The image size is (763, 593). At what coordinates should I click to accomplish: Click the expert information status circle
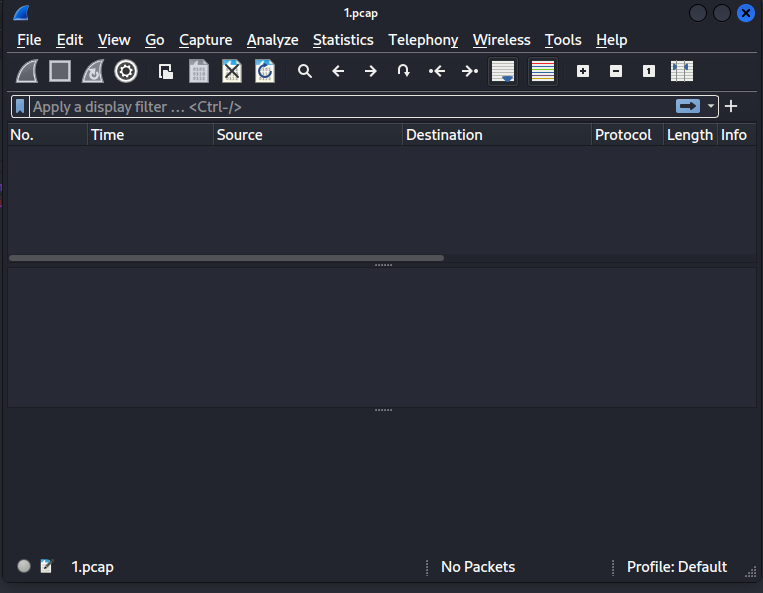[x=25, y=566]
